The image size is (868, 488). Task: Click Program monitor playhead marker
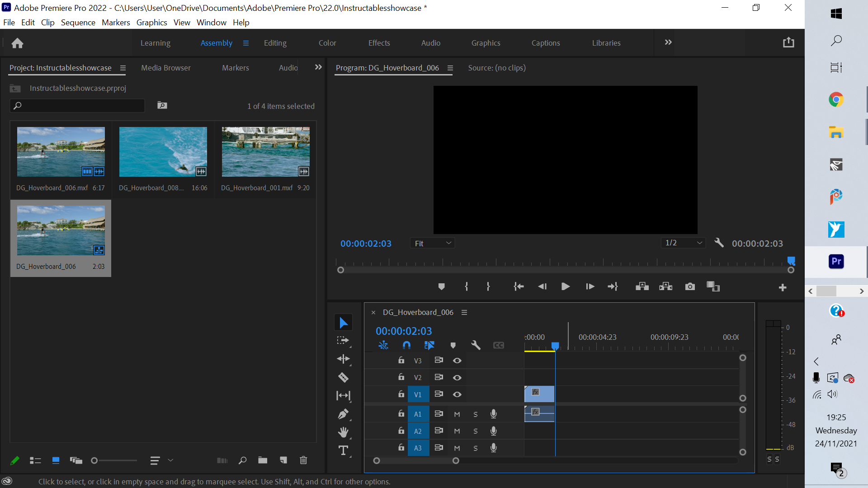791,261
